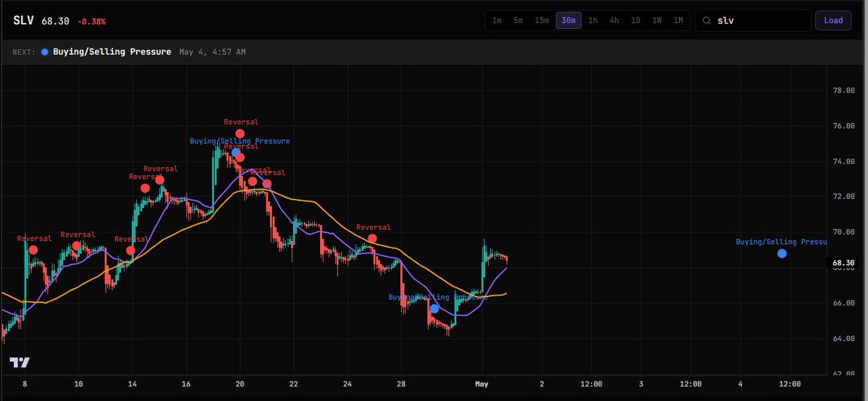The height and width of the screenshot is (401, 868).
Task: Select the Reversal marker near April 10
Action: click(77, 246)
